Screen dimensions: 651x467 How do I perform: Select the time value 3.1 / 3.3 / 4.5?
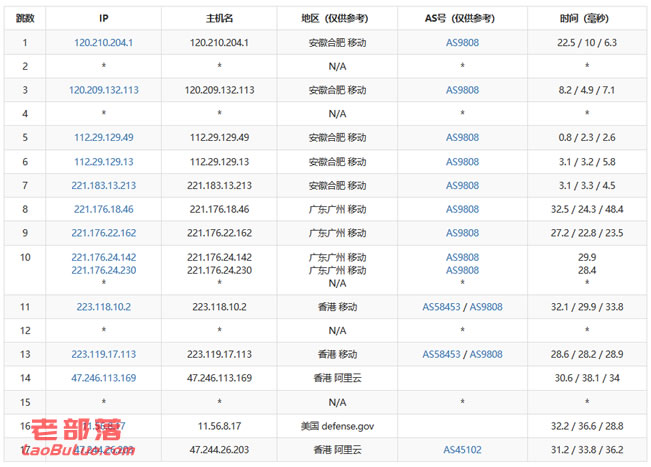point(587,185)
